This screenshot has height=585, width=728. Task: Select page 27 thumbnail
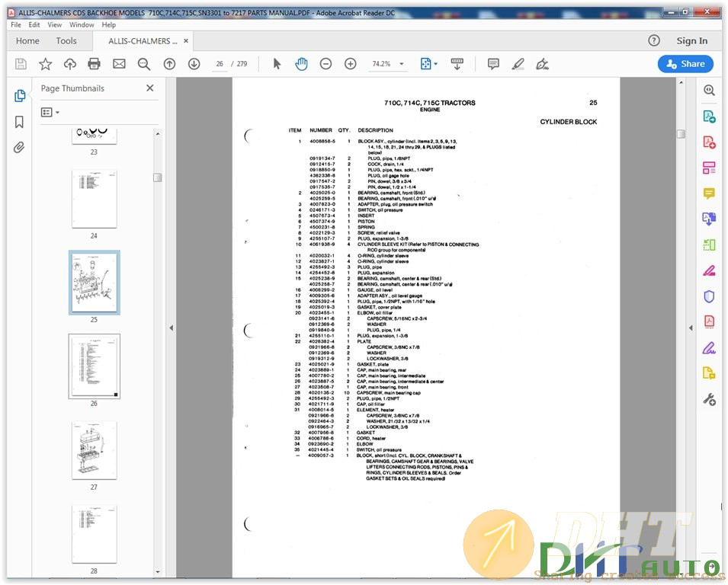click(95, 450)
